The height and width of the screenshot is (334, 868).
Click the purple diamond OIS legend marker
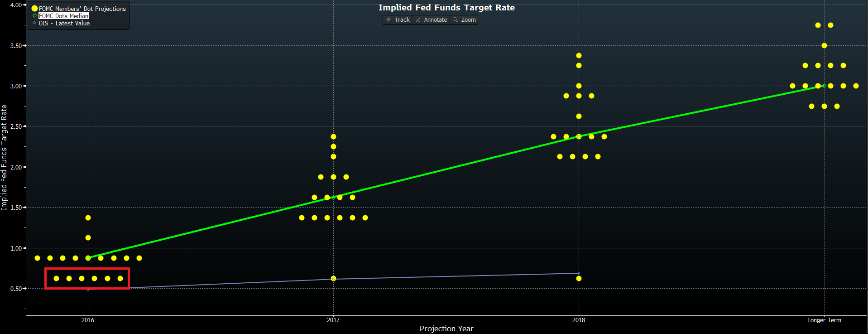34,23
